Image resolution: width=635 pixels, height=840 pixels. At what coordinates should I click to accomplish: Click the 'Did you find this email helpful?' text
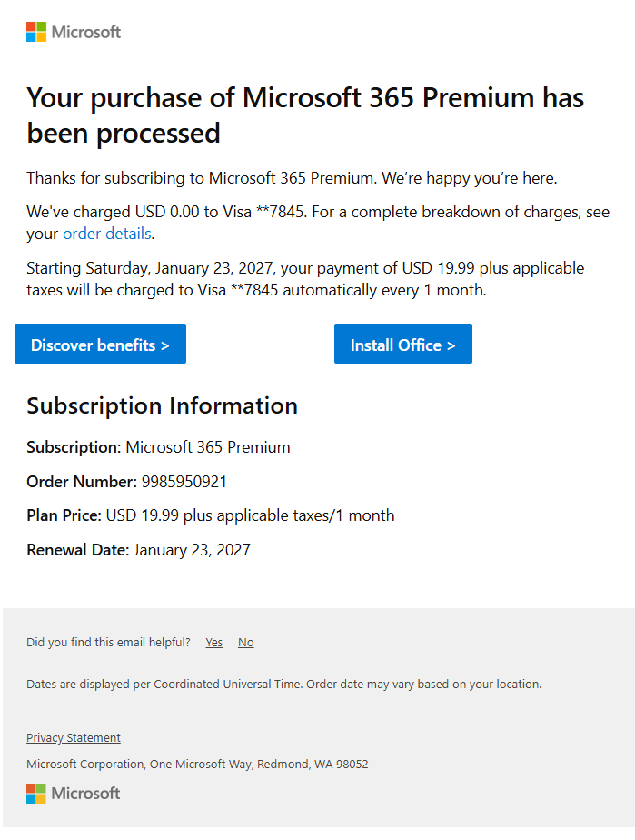pyautogui.click(x=108, y=643)
